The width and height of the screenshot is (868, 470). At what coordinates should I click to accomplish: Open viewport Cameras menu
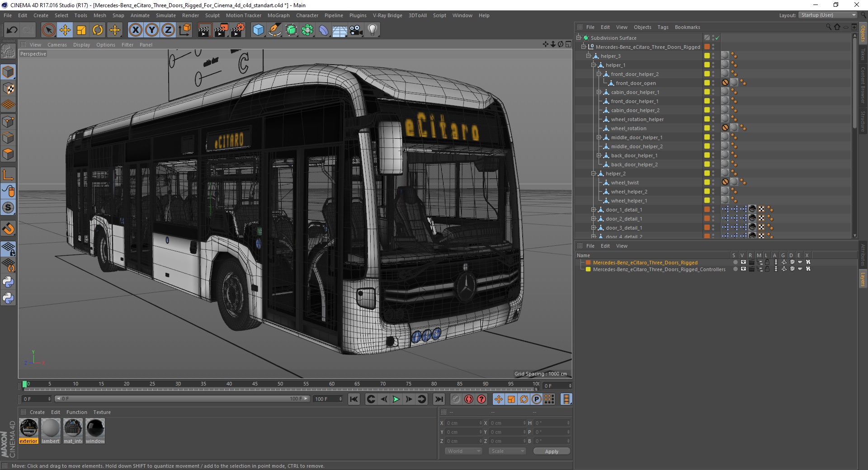(x=57, y=45)
